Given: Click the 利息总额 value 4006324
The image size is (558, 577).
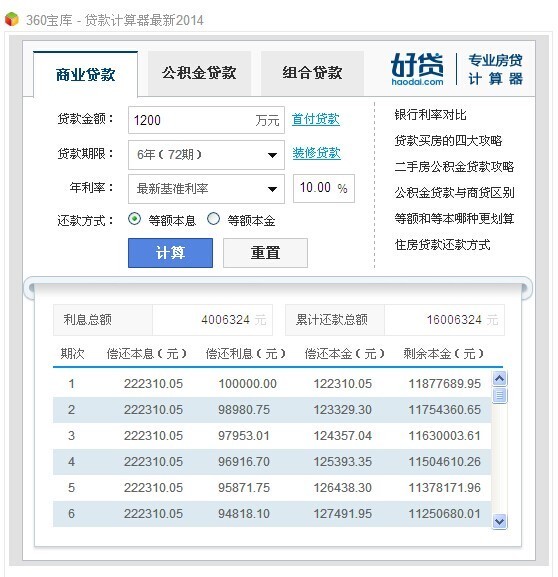Looking at the screenshot, I should coord(225,319).
